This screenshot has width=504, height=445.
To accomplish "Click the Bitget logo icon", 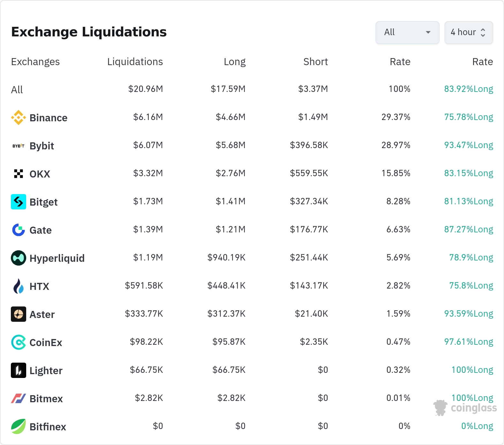I will [x=19, y=202].
